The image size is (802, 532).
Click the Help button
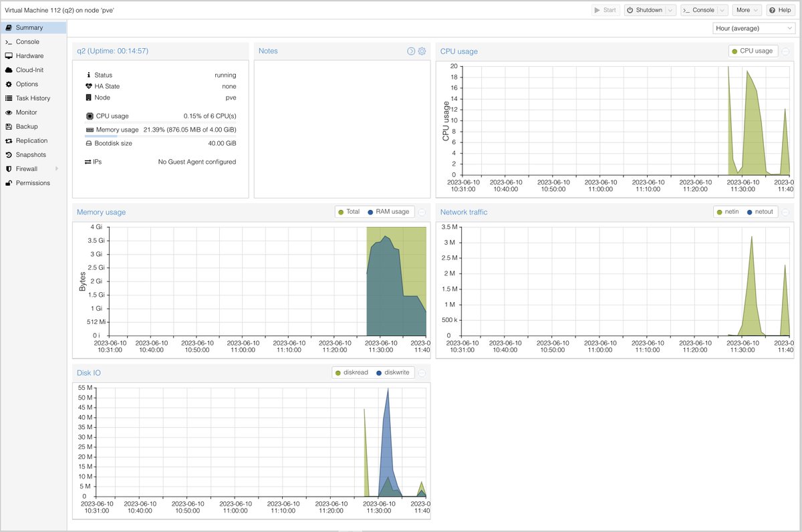point(780,10)
